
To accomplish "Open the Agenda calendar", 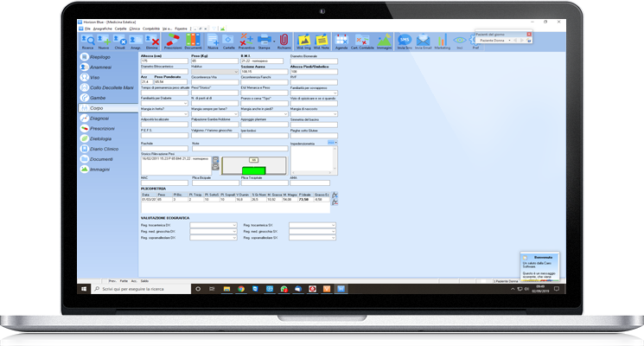I will [x=341, y=42].
